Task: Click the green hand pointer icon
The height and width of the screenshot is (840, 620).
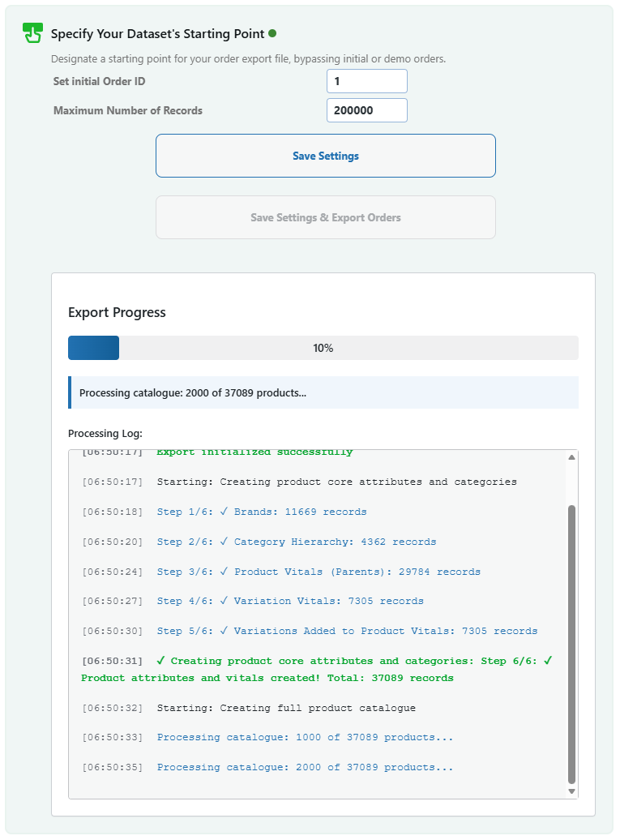Action: point(32,33)
